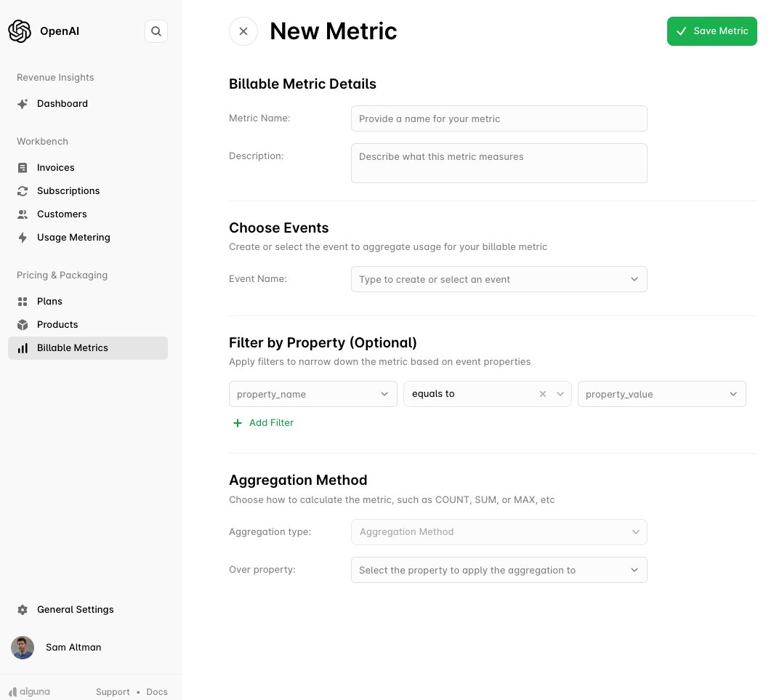Viewport: 782px width, 700px height.
Task: Click the OpenAI workspace name
Action: coord(60,31)
